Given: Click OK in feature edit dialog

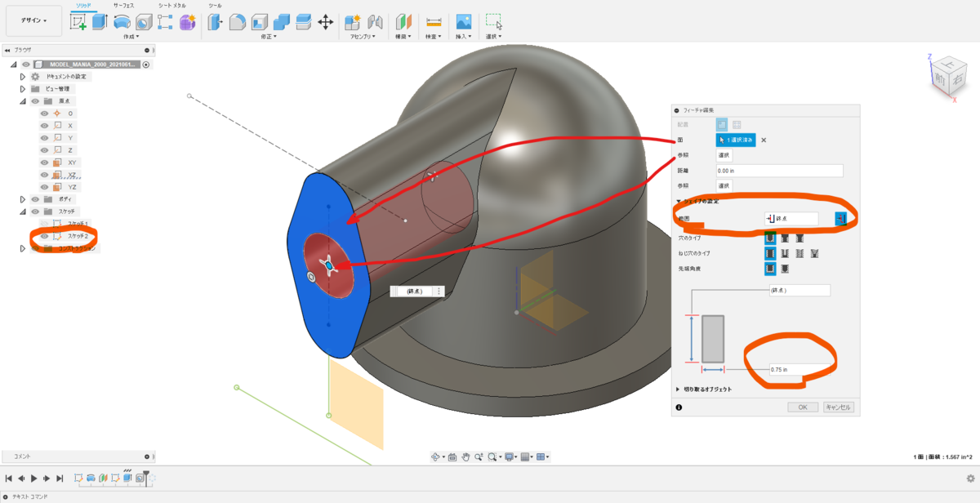Looking at the screenshot, I should click(x=803, y=407).
